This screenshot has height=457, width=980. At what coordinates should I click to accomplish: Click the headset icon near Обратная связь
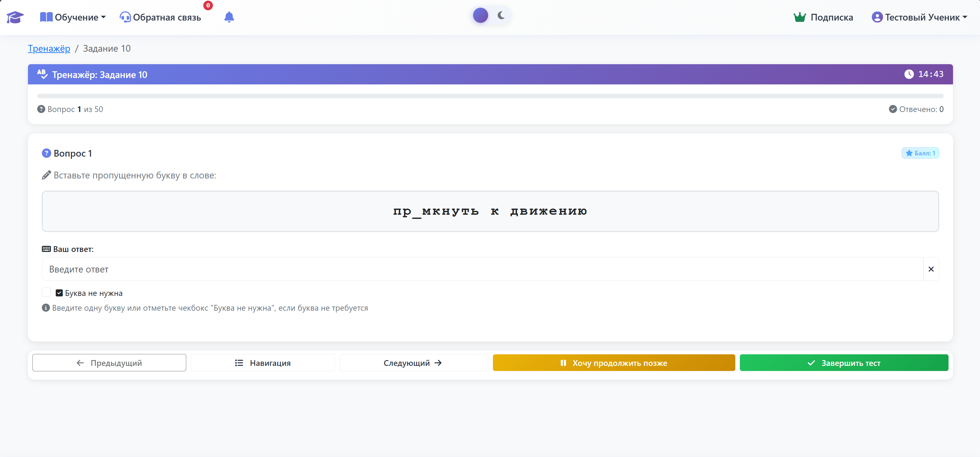click(125, 17)
